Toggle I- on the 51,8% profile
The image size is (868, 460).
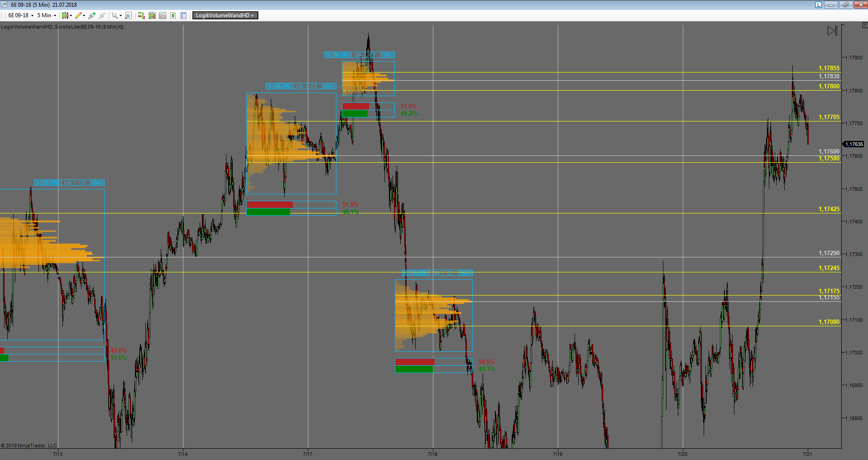tap(329, 55)
